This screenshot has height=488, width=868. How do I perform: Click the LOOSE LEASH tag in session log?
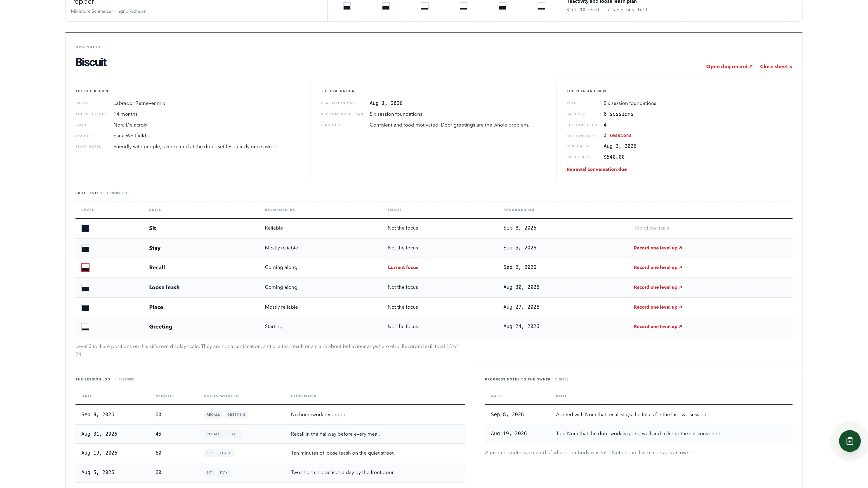click(219, 453)
